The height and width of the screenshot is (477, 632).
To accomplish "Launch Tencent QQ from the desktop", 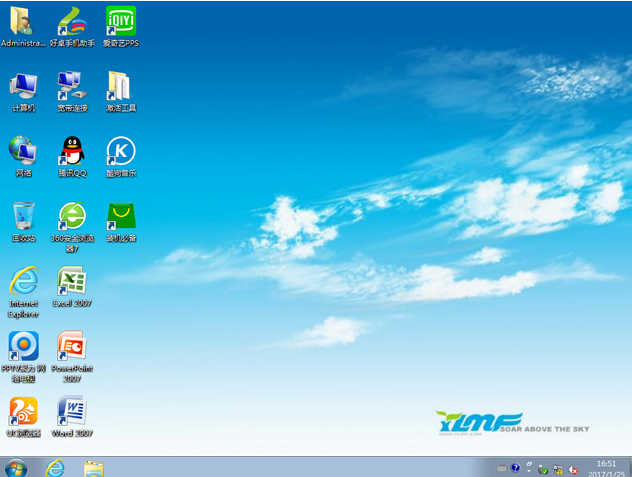I will click(x=72, y=151).
